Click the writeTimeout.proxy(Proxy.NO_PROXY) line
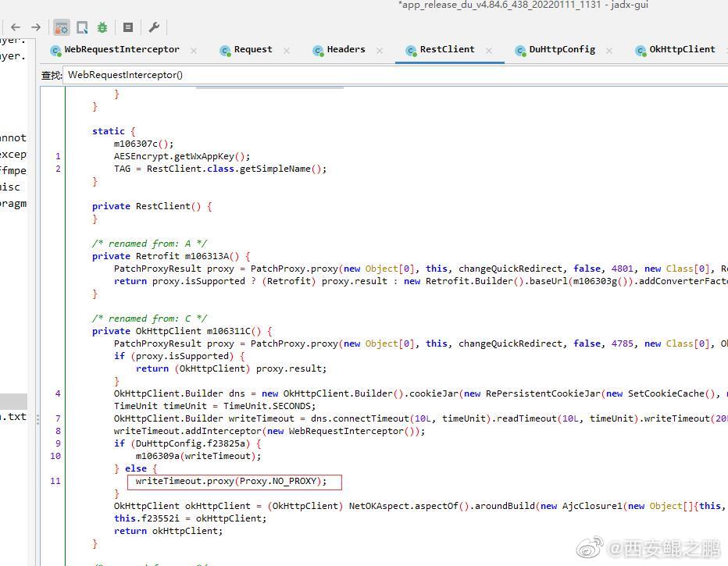This screenshot has height=566, width=728. click(x=231, y=481)
